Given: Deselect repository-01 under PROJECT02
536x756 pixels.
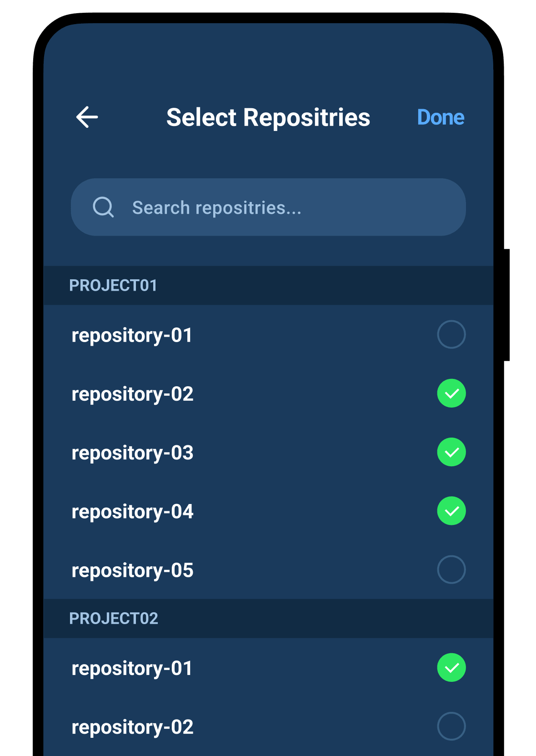Looking at the screenshot, I should tap(451, 668).
